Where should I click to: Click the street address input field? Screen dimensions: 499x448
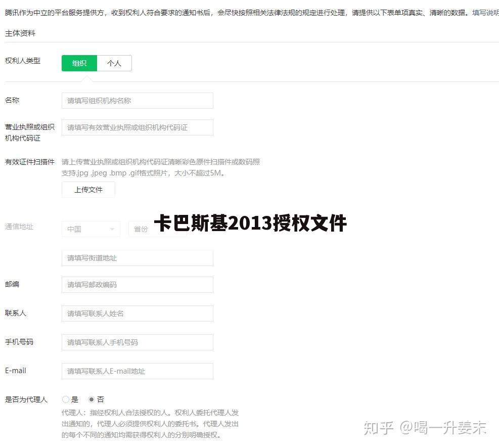pyautogui.click(x=138, y=258)
